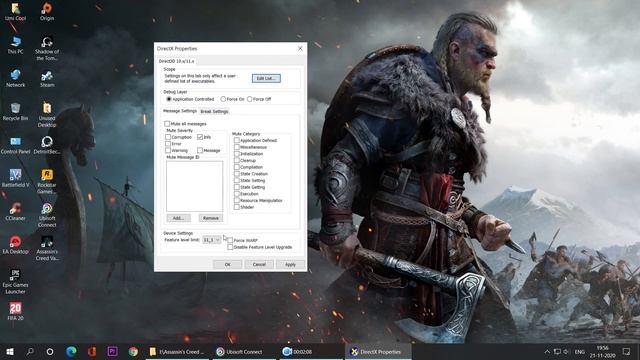The height and width of the screenshot is (360, 640).
Task: Click the Edit List button
Action: tap(266, 78)
